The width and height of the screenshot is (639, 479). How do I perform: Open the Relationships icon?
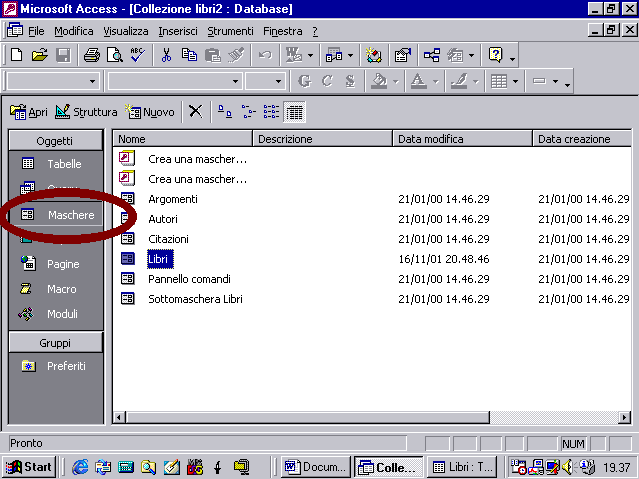432,55
